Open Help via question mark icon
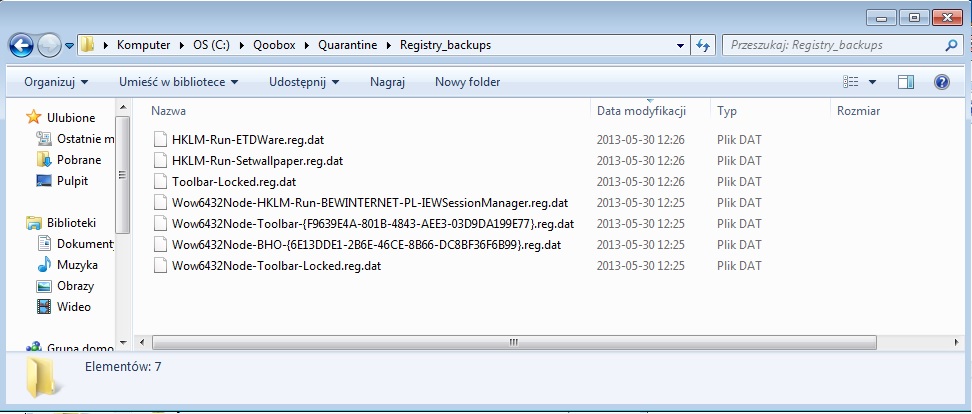Image resolution: width=972 pixels, height=414 pixels. click(x=942, y=82)
